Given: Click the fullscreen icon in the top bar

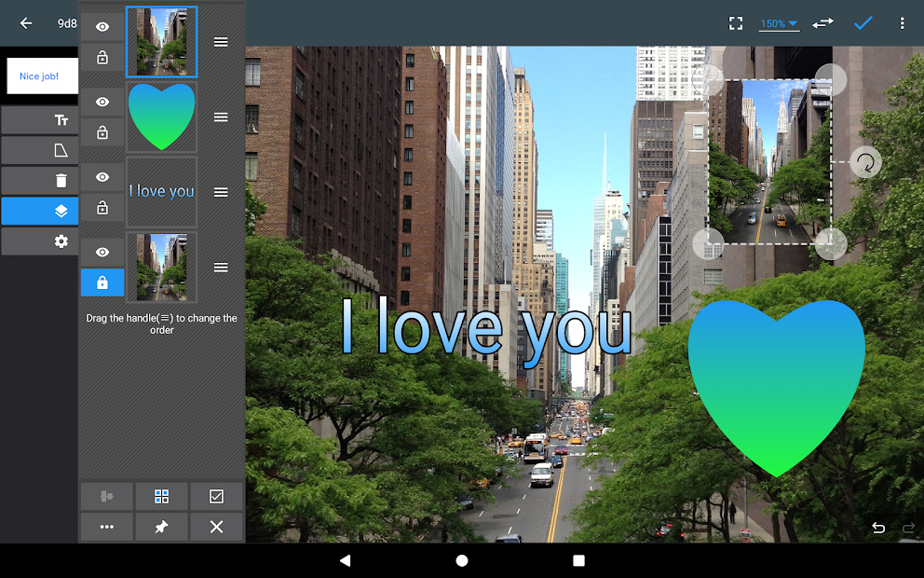Looking at the screenshot, I should [x=735, y=23].
